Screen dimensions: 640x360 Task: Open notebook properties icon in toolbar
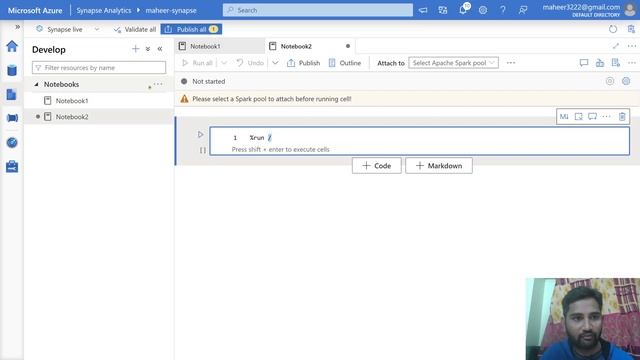[616, 63]
